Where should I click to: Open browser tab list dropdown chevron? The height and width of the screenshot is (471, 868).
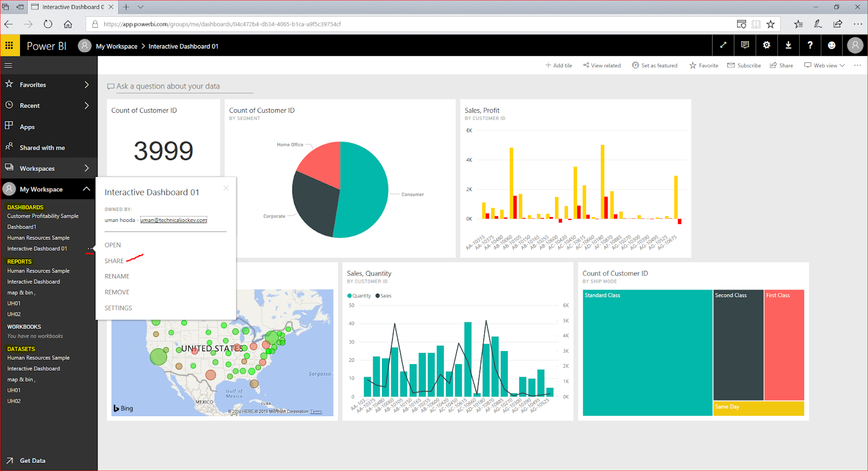(x=141, y=7)
